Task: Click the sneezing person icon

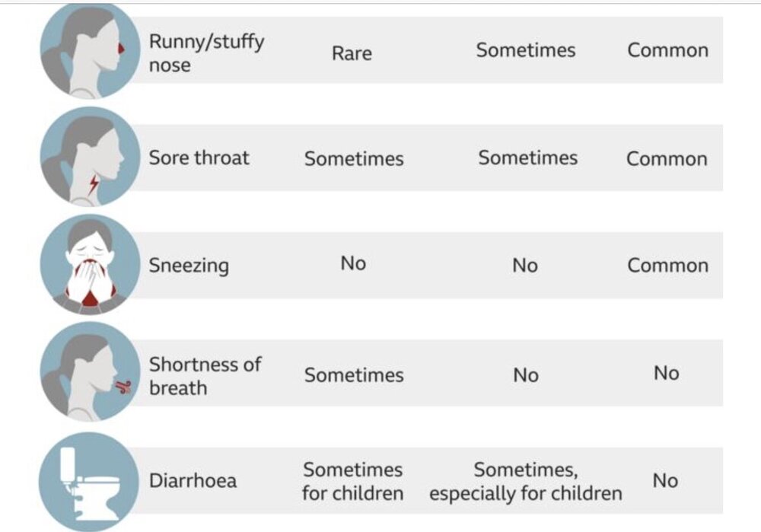Action: click(x=90, y=265)
